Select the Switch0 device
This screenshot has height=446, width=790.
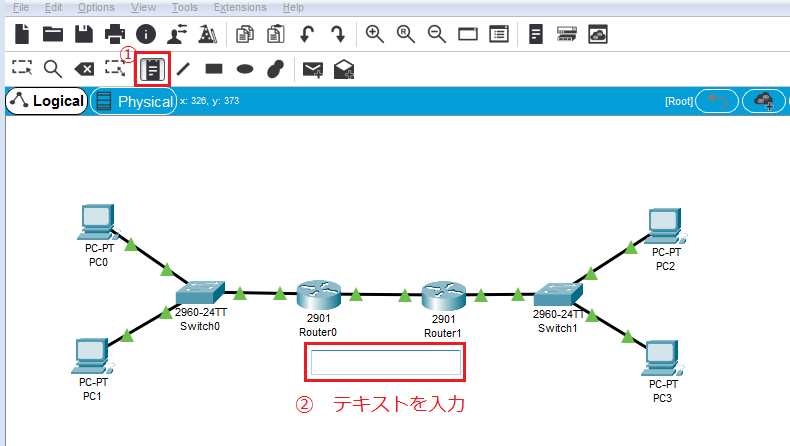click(x=200, y=293)
